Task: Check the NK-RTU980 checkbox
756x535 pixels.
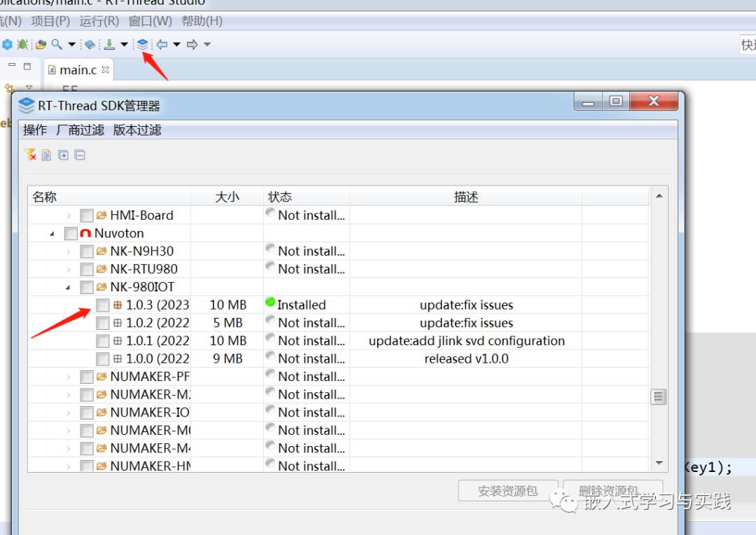Action: coord(87,269)
